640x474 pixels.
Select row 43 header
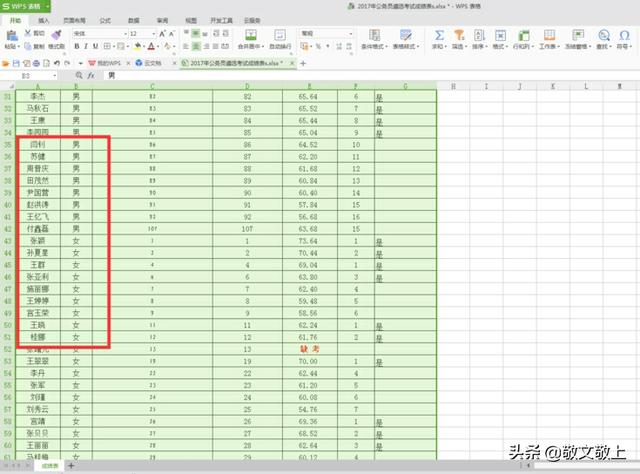pos(8,241)
